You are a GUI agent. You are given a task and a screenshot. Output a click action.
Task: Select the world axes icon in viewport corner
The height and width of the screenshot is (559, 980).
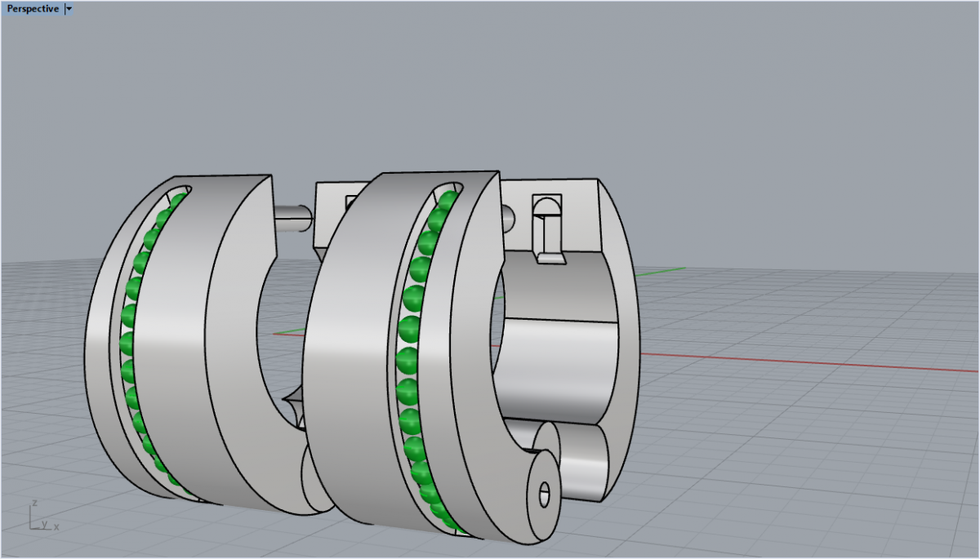(x=42, y=515)
